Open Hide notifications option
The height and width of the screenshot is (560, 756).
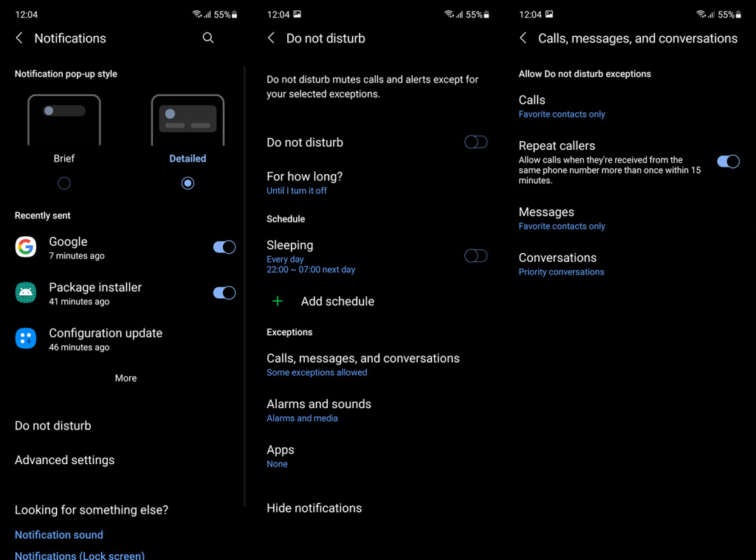point(315,508)
